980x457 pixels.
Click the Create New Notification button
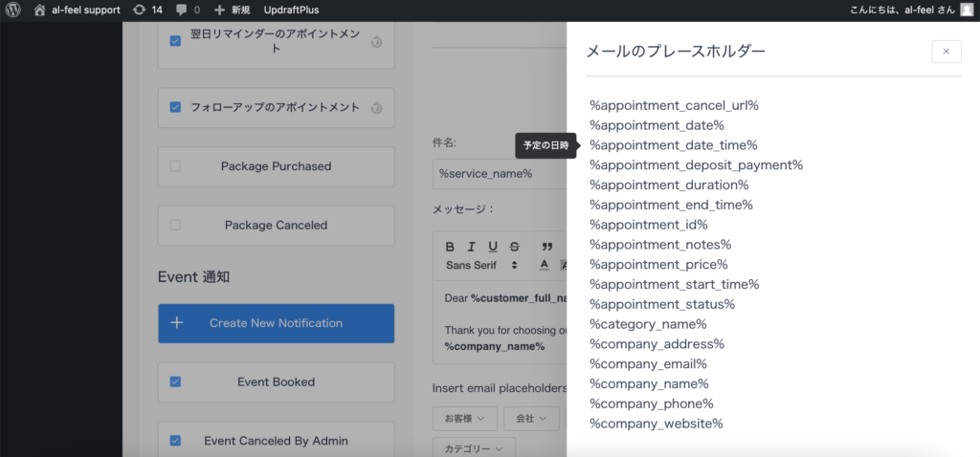[x=276, y=323]
